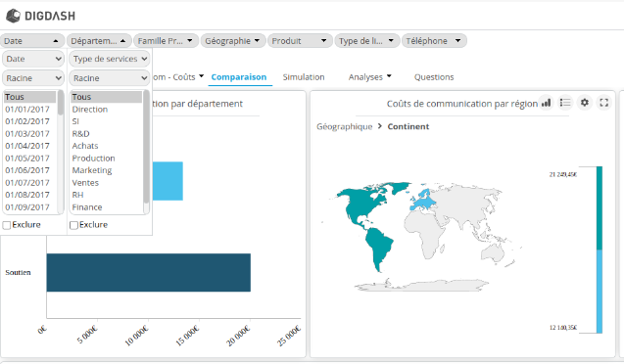Open chart settings gear icon
The height and width of the screenshot is (364, 624).
pyautogui.click(x=584, y=103)
